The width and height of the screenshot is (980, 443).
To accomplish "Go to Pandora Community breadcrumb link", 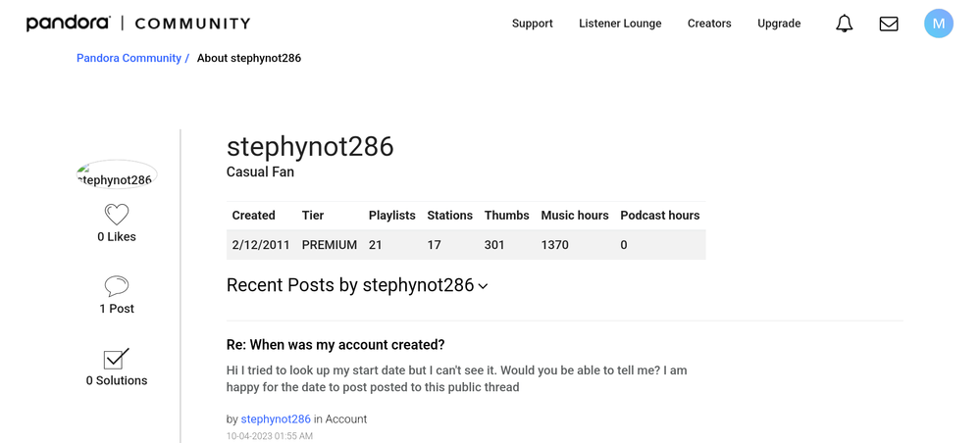I will [x=129, y=58].
